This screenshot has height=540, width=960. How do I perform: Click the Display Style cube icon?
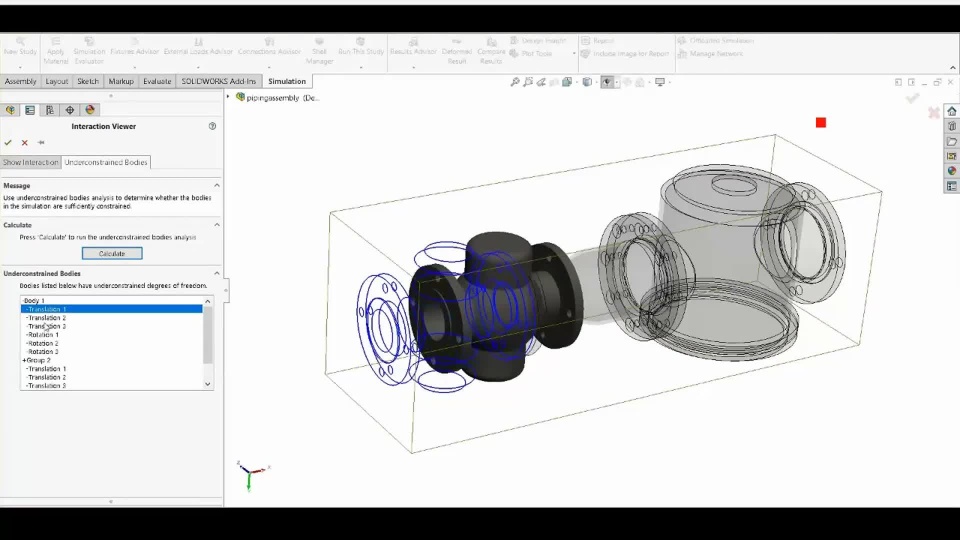(587, 82)
